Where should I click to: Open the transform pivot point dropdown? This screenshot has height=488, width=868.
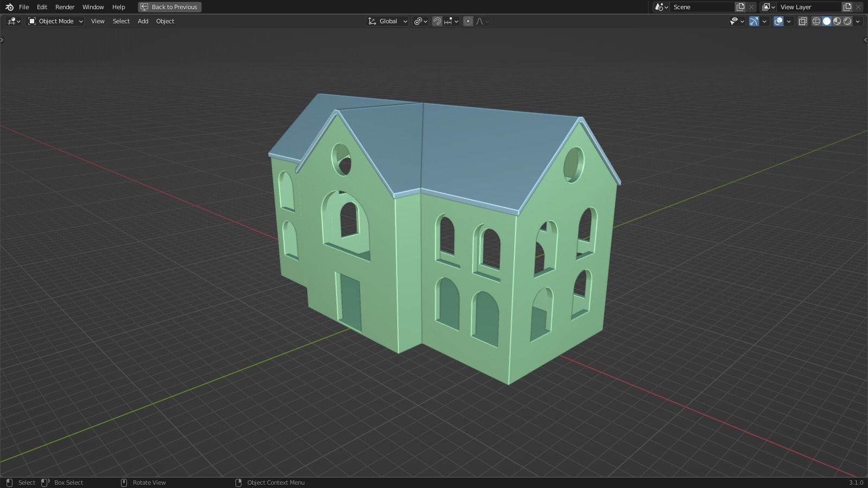[420, 21]
